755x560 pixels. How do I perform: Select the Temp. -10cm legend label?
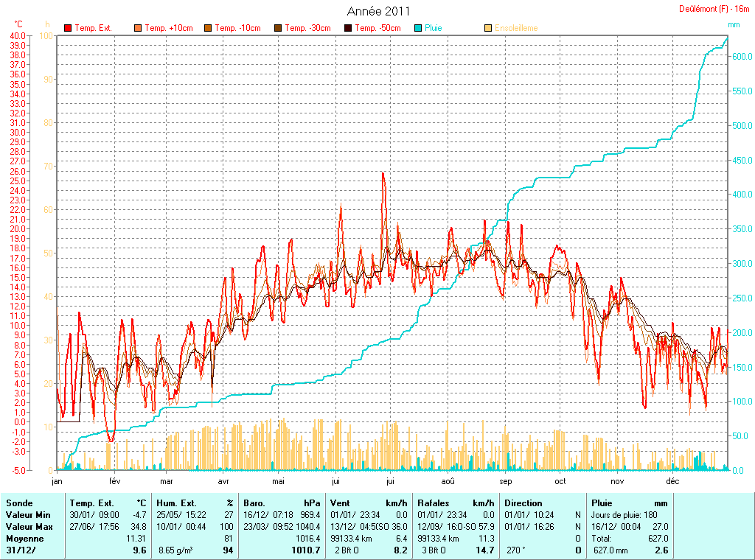[236, 28]
